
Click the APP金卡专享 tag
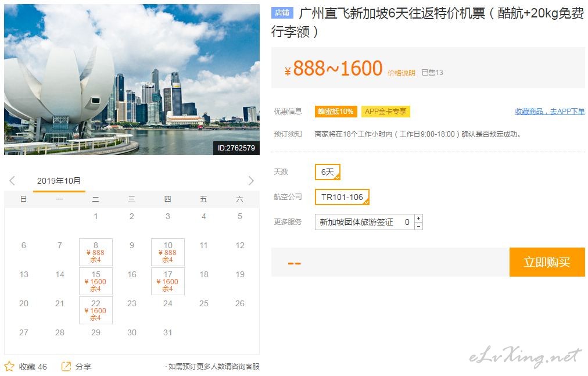[x=385, y=112]
